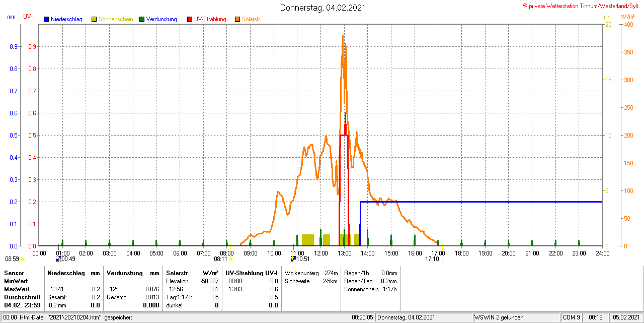Click the orange Solarstr. legend swatch
Image resolution: width=644 pixels, height=323 pixels.
coord(237,19)
